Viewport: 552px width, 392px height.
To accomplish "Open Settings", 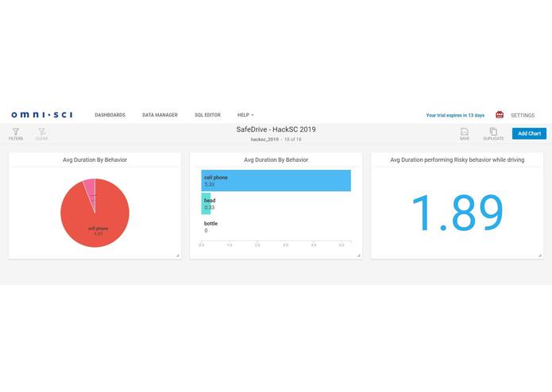I will [523, 115].
